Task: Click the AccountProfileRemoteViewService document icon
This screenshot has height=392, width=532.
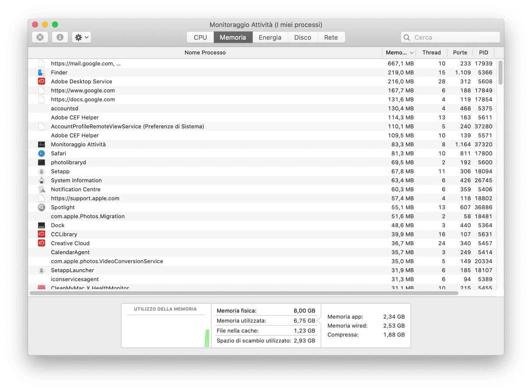Action: pos(42,126)
